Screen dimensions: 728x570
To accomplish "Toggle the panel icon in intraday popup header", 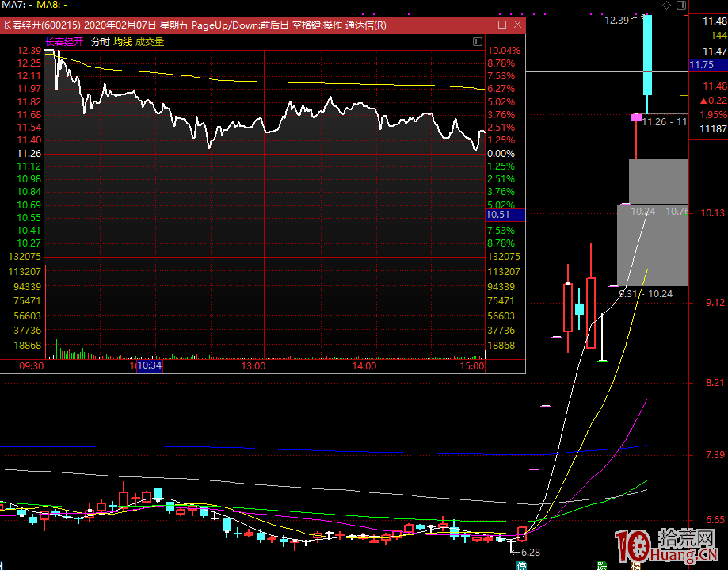I will pos(477,41).
